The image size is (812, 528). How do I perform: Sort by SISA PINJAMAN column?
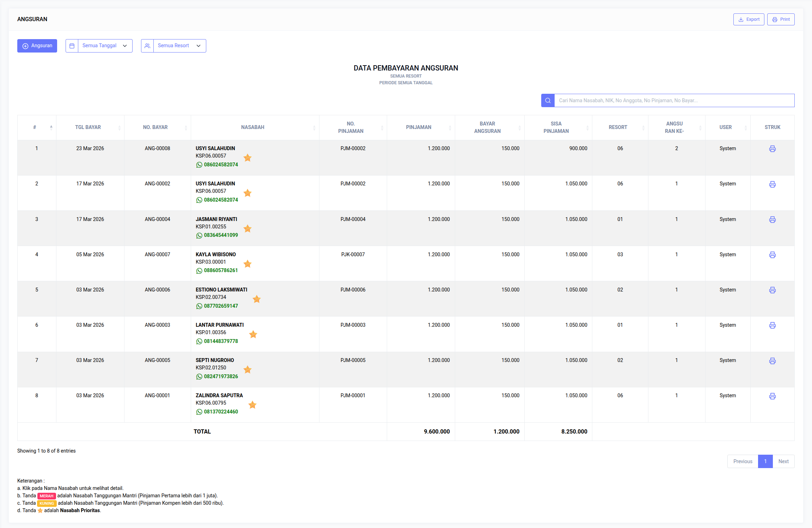click(556, 127)
